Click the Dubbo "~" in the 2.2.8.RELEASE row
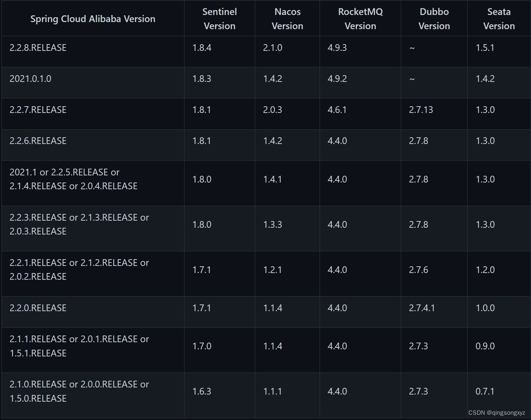 coord(412,48)
